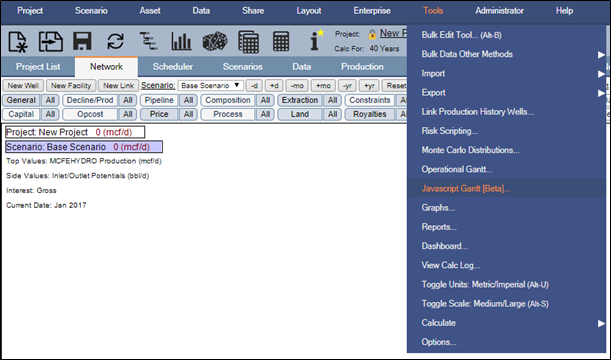611x360 pixels.
Task: Select Javascript Gantt [Beta] menu entry
Action: click(507, 189)
